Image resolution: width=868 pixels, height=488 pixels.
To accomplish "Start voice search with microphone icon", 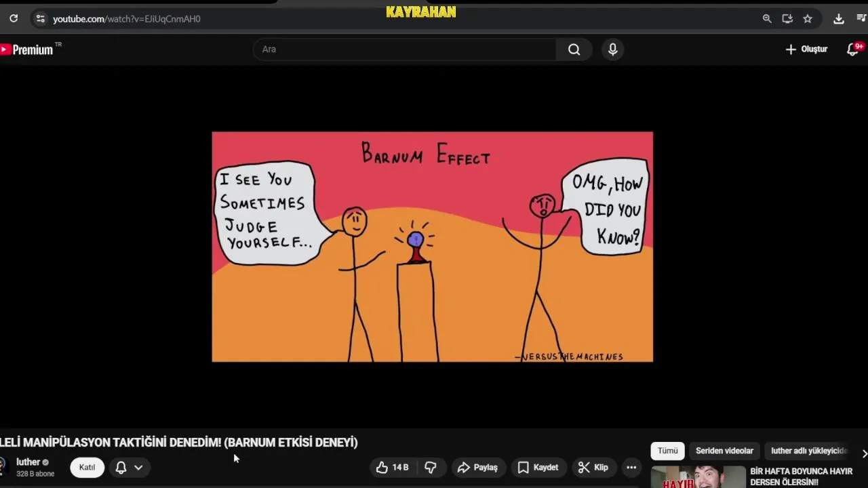I will (x=613, y=49).
